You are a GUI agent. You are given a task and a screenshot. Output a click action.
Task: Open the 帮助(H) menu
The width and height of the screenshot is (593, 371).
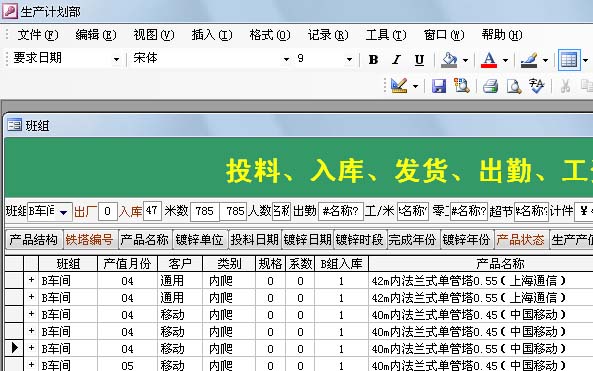(502, 35)
